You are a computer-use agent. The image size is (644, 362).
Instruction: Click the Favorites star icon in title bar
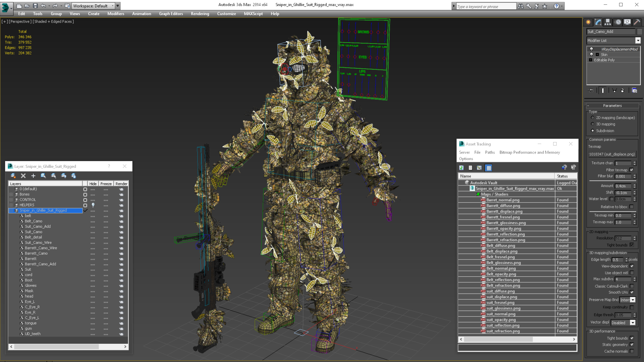point(545,6)
